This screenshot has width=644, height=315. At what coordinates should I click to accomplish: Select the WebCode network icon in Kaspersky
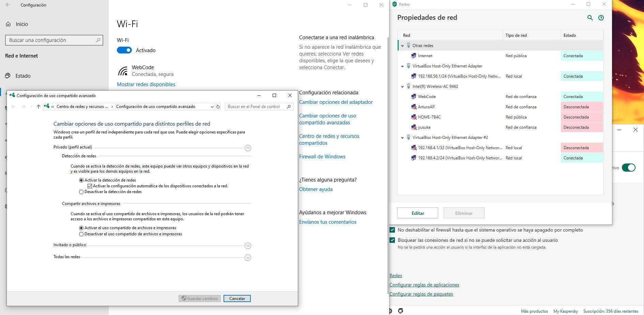(x=414, y=97)
